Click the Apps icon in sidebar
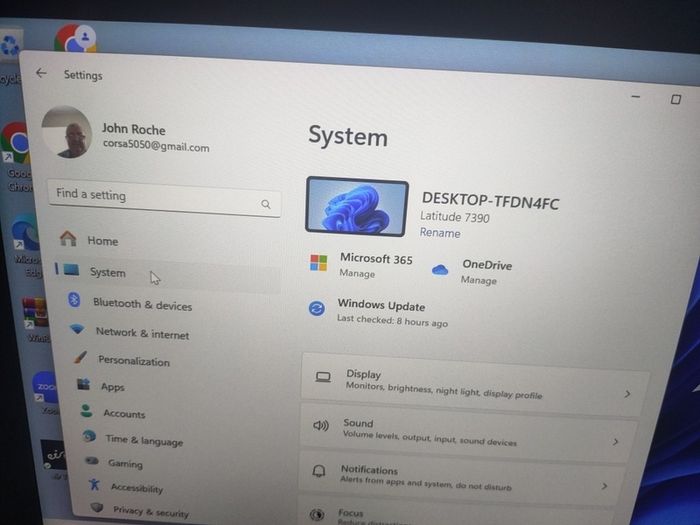The image size is (700, 525). [83, 383]
